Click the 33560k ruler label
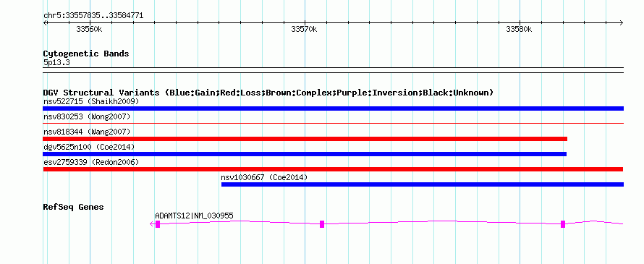The image size is (644, 264). coord(89,29)
